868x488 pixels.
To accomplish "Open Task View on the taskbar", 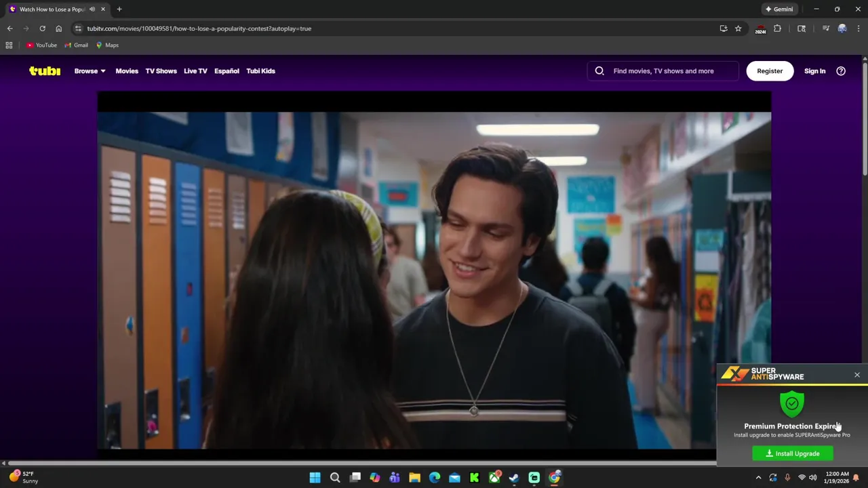I will coord(355,478).
